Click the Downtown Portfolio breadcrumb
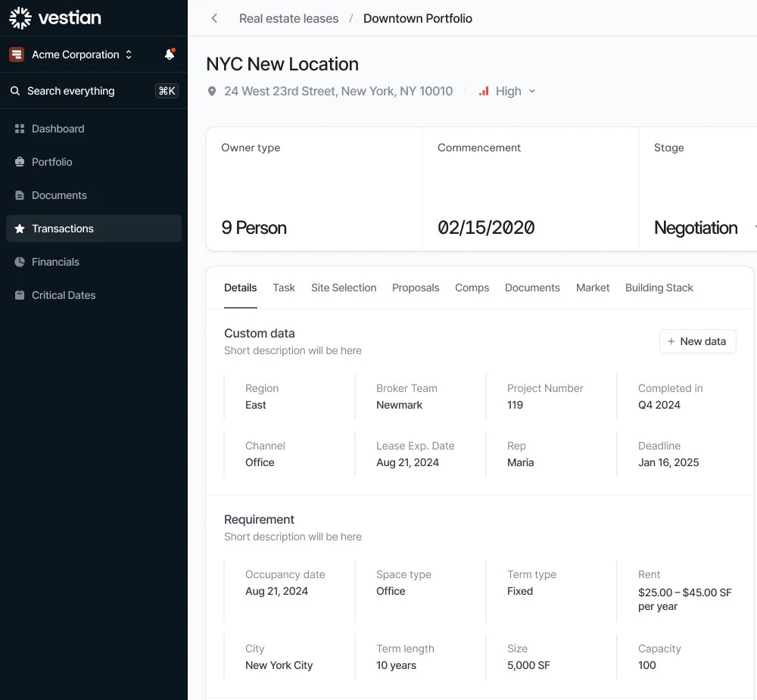The image size is (757, 700). tap(418, 18)
